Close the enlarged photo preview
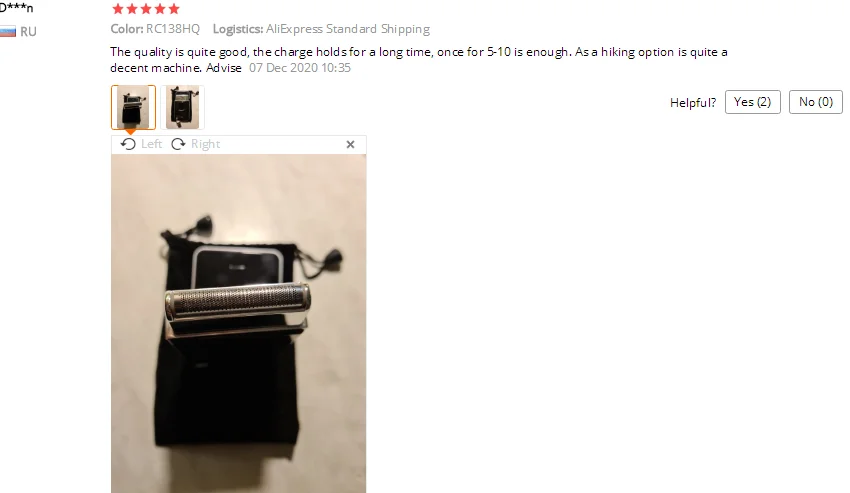Image resolution: width=850 pixels, height=493 pixels. (x=350, y=144)
